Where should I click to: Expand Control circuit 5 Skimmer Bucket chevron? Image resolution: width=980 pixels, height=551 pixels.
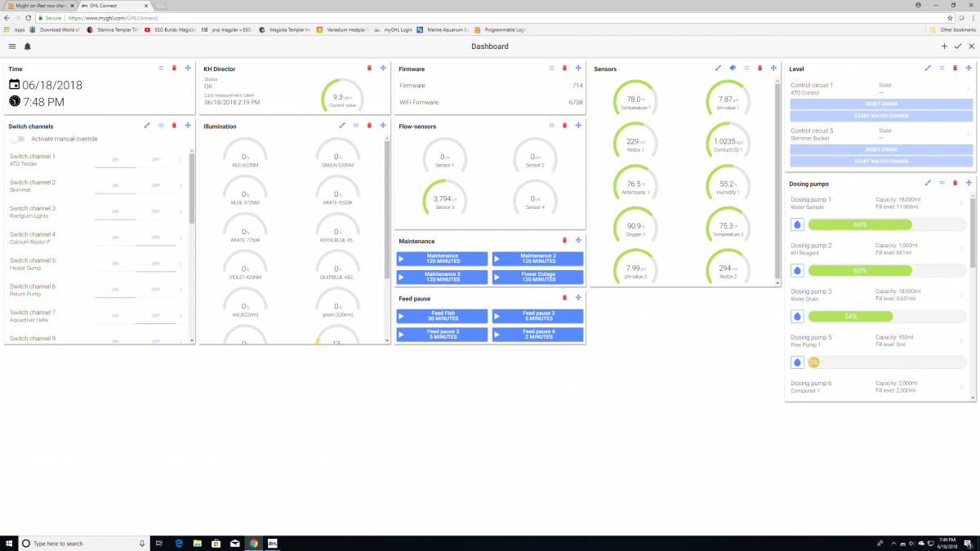968,134
